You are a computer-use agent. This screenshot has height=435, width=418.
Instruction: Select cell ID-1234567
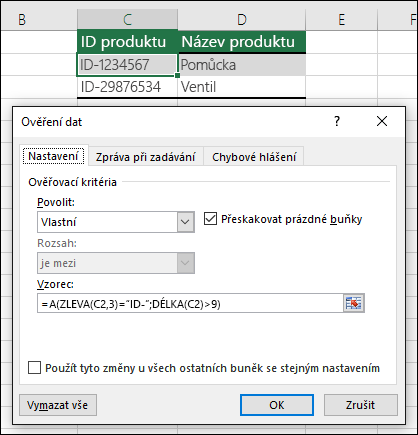[x=127, y=64]
